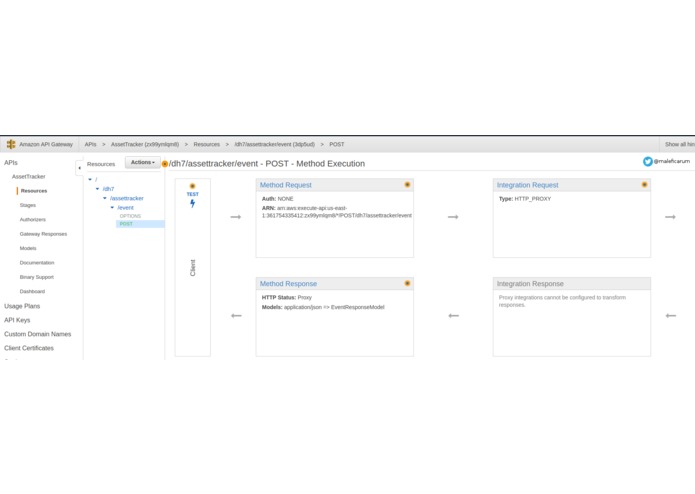The image size is (695, 494).
Task: Click POST in the breadcrumb
Action: coord(337,144)
